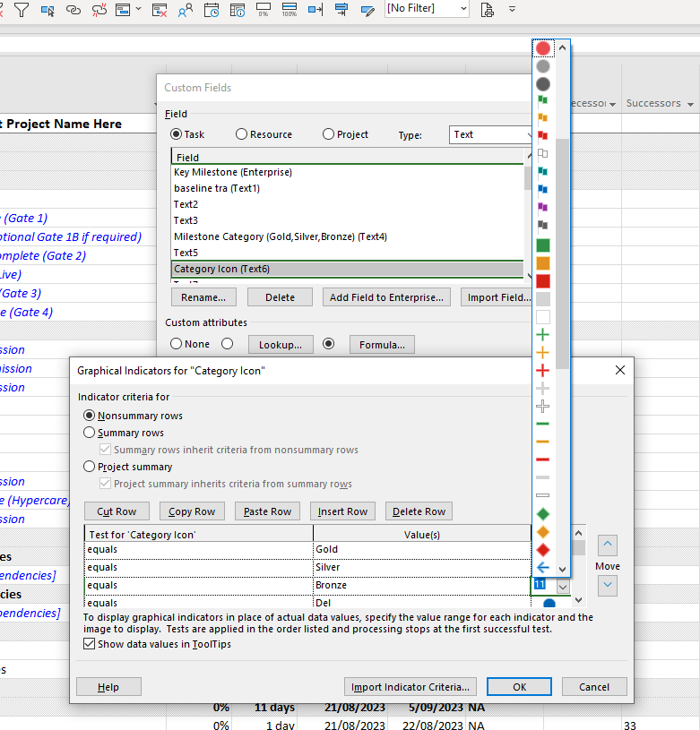
Task: Click the 'Gold' value cell
Action: coord(422,549)
